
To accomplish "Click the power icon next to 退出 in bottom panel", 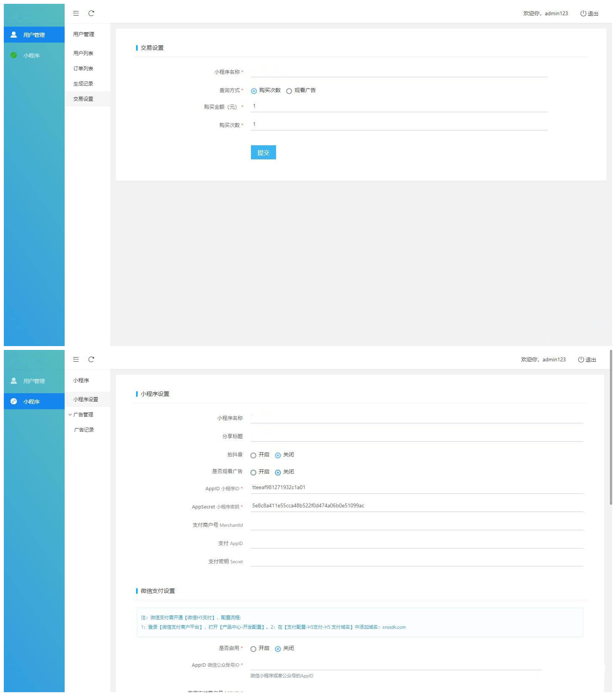I will tap(581, 359).
